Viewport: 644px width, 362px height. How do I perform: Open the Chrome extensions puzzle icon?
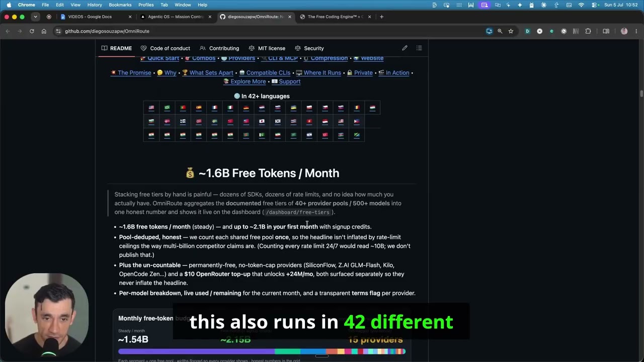[x=588, y=31]
